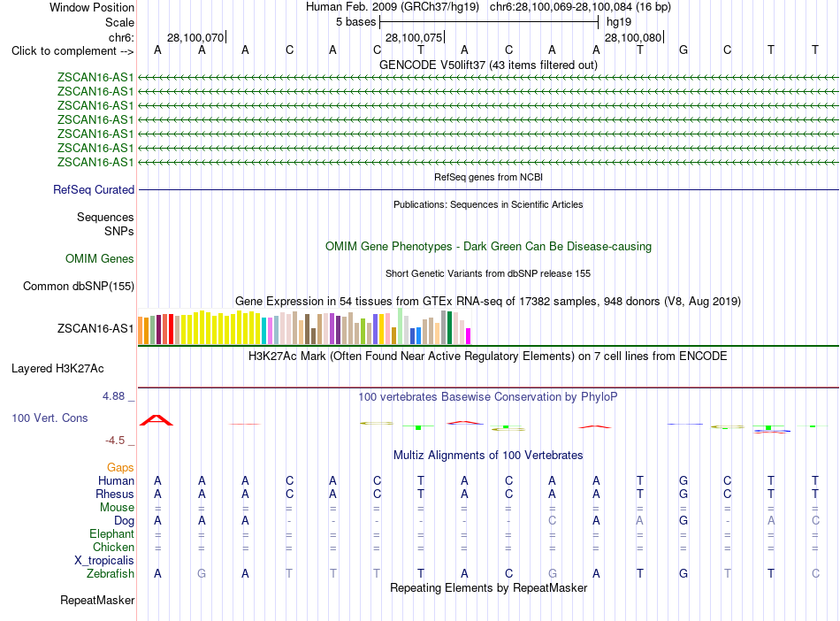The height and width of the screenshot is (621, 840).
Task: Click the tall light green GTEx bar
Action: (401, 326)
